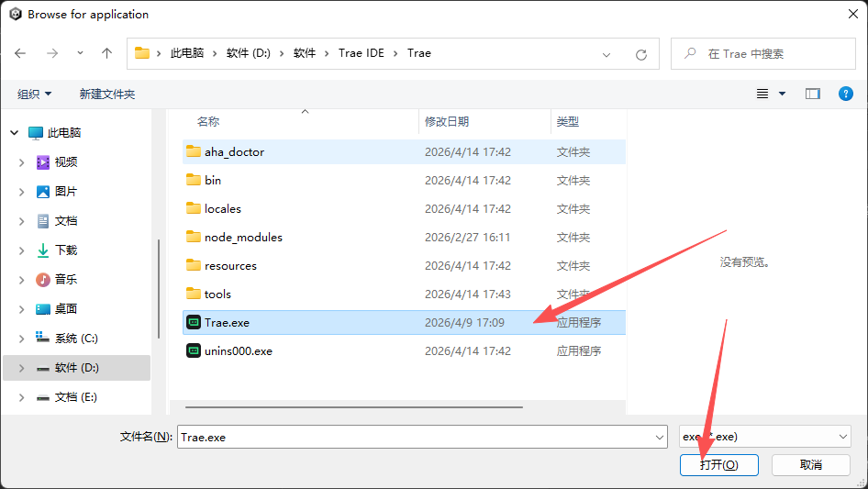Click the horizontal scrollbar of the file list

click(x=354, y=407)
